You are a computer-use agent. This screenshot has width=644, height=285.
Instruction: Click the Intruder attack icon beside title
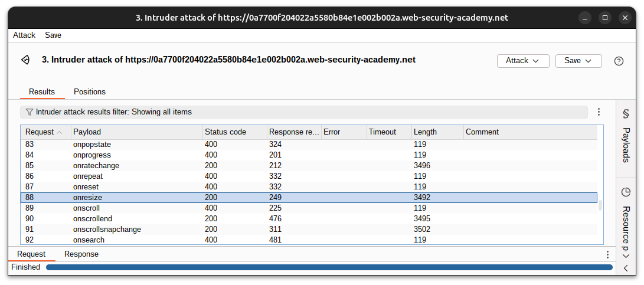pyautogui.click(x=26, y=60)
